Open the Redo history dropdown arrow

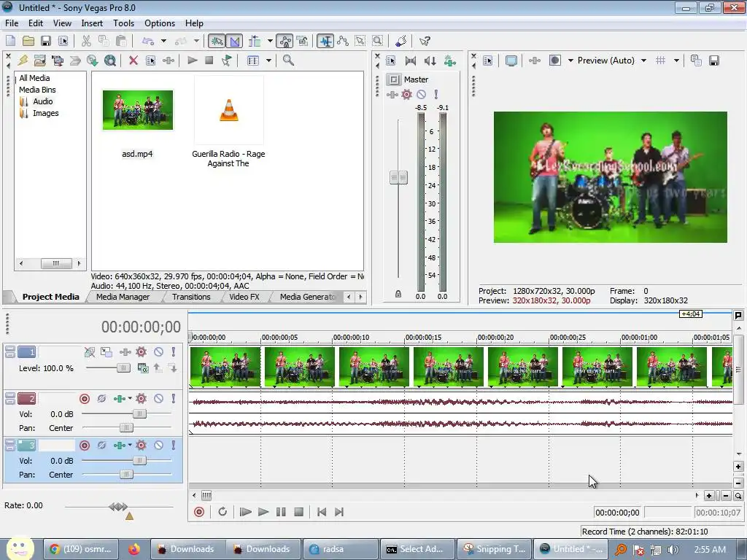[x=196, y=42]
